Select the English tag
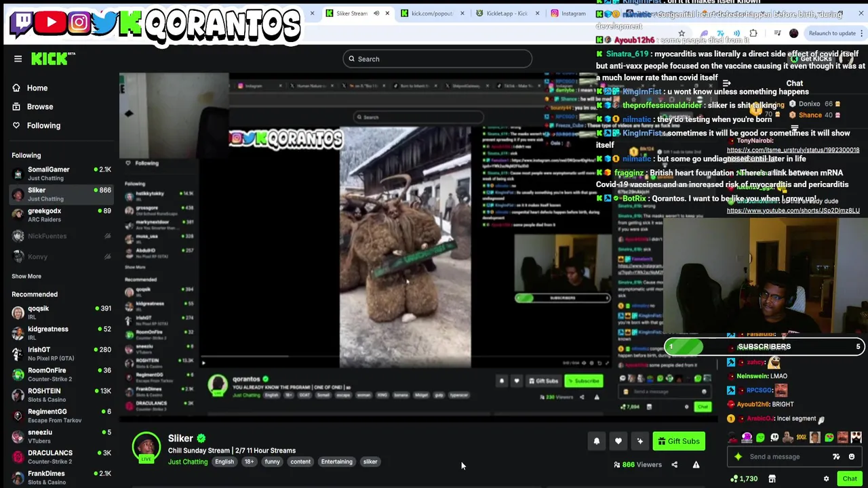The height and width of the screenshot is (488, 868). [224, 462]
